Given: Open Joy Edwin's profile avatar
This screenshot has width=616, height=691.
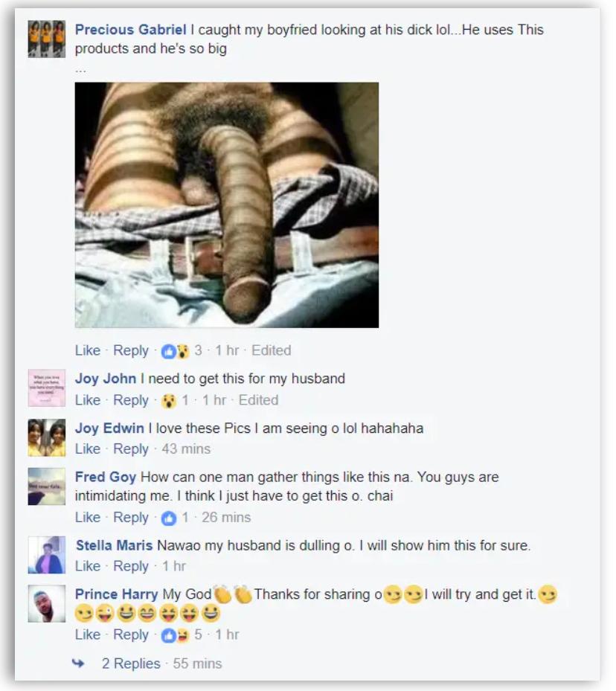Looking at the screenshot, I should click(47, 437).
